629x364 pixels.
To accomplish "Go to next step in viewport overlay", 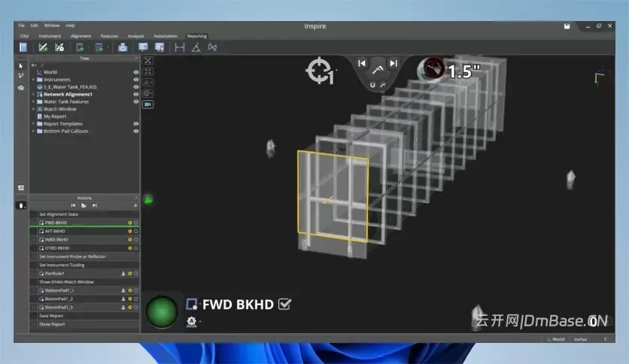I will [394, 63].
